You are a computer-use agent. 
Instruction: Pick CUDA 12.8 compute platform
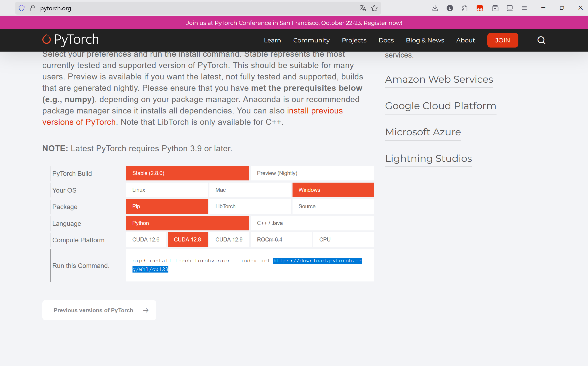coord(188,240)
